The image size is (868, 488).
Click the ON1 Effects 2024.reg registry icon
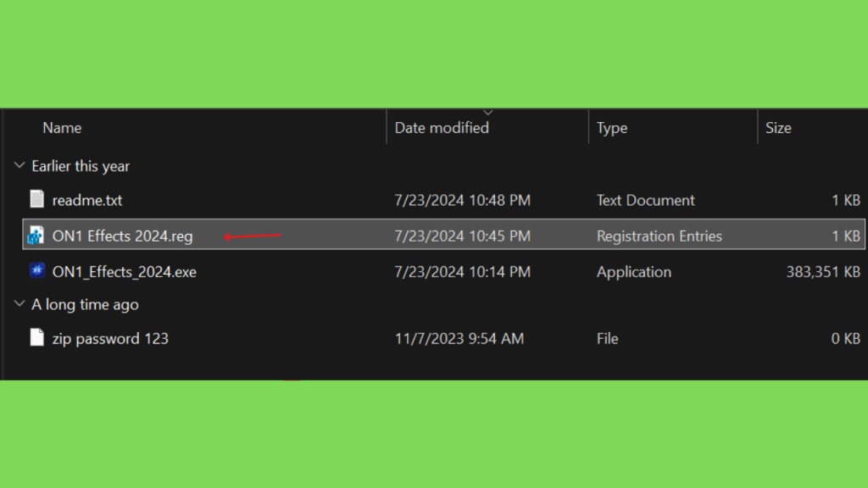[36, 236]
